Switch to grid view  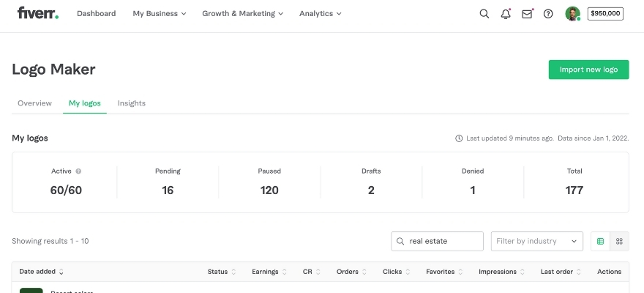click(x=619, y=241)
